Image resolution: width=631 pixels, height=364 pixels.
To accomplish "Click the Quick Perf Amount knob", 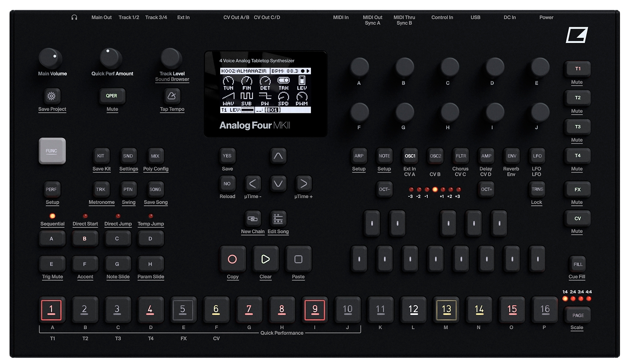I will click(x=110, y=58).
